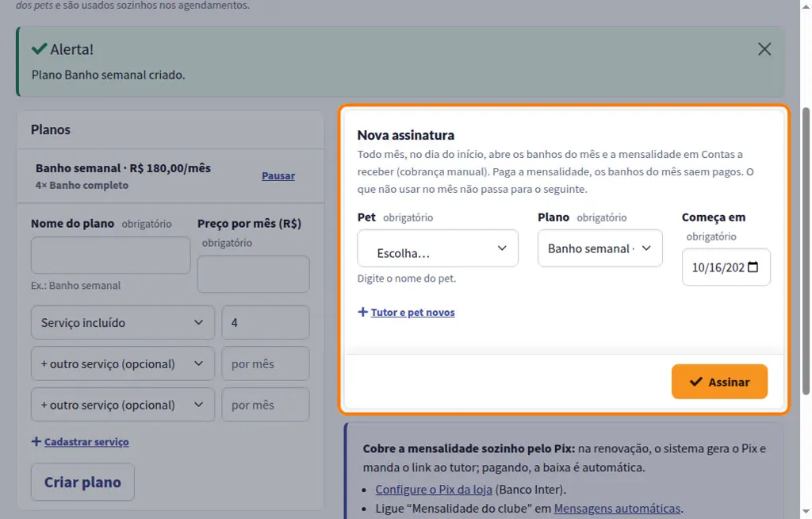Screen dimensions: 812x519
Task: Open the Pet dropdown showing Escolha...
Action: (438, 248)
